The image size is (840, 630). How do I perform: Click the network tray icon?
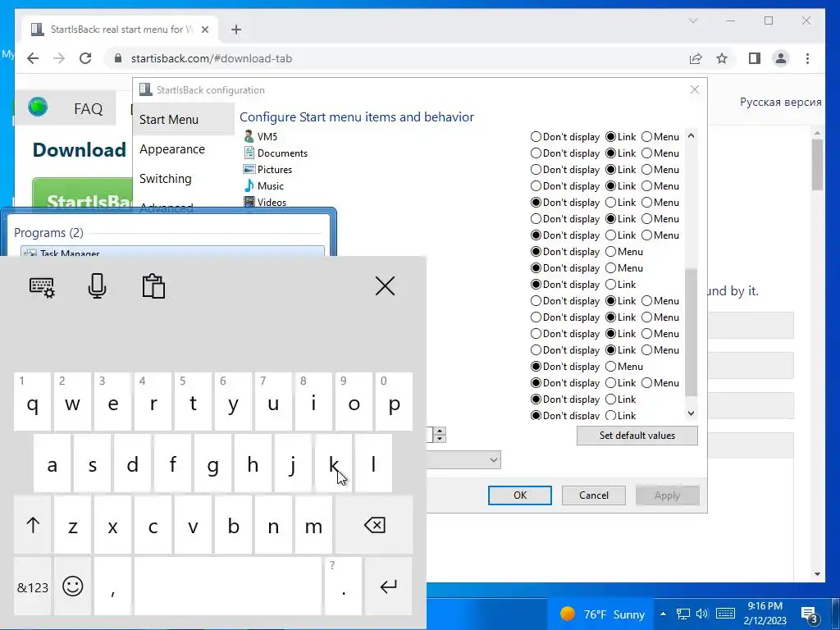point(683,614)
